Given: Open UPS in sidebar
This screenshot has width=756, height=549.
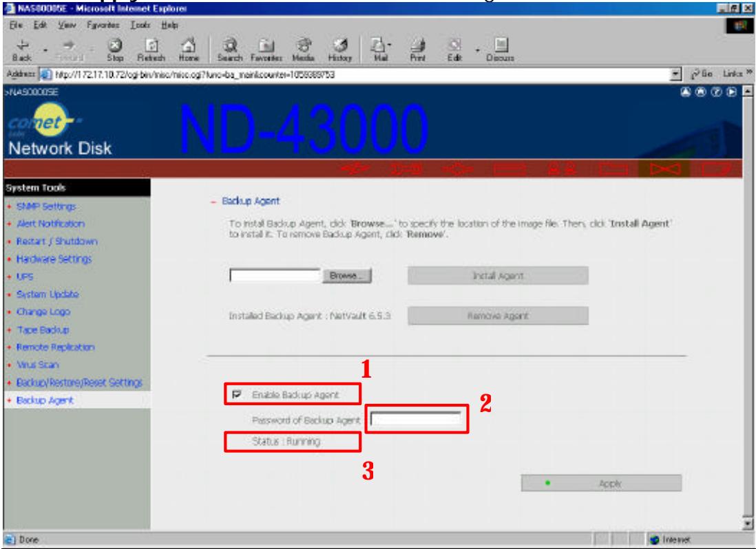Looking at the screenshot, I should click(x=25, y=277).
